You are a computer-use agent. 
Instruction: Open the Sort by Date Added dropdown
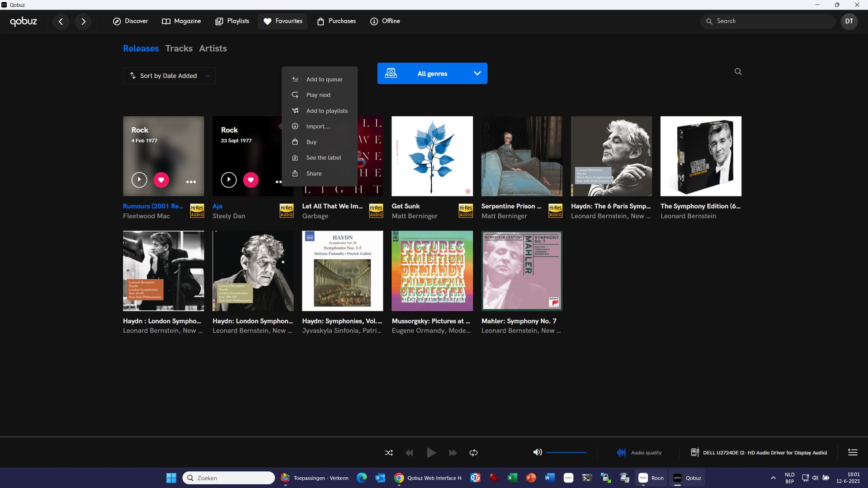[x=169, y=76]
